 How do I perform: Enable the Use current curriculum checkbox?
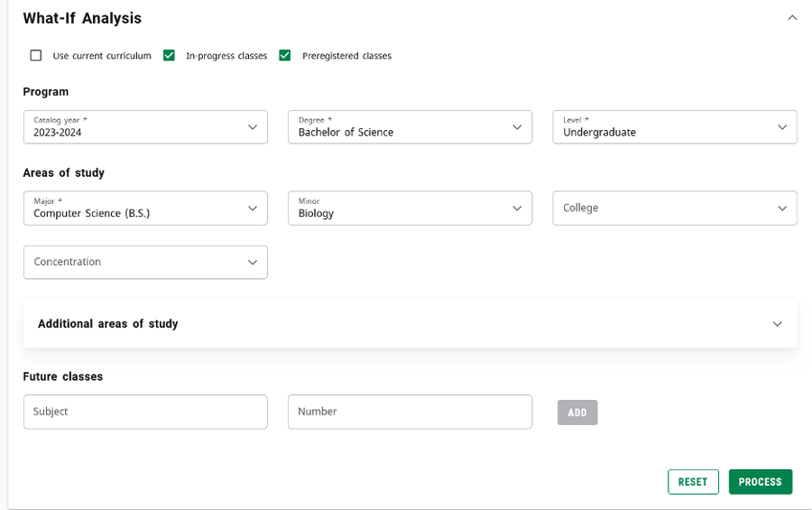click(36, 56)
